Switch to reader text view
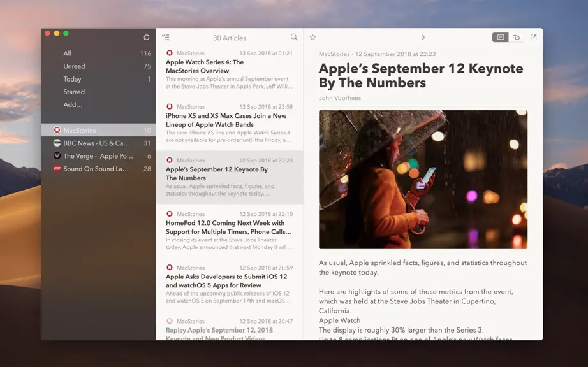The image size is (588, 367). (x=500, y=37)
